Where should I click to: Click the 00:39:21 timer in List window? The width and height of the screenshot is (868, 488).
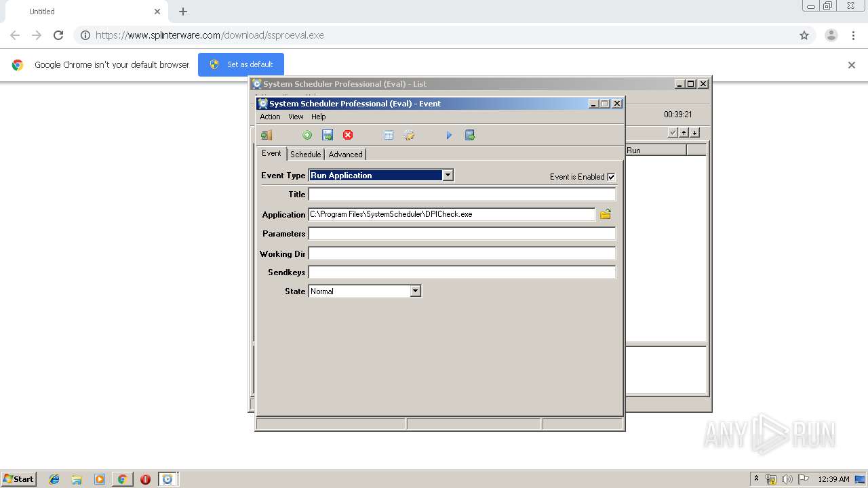coord(677,115)
